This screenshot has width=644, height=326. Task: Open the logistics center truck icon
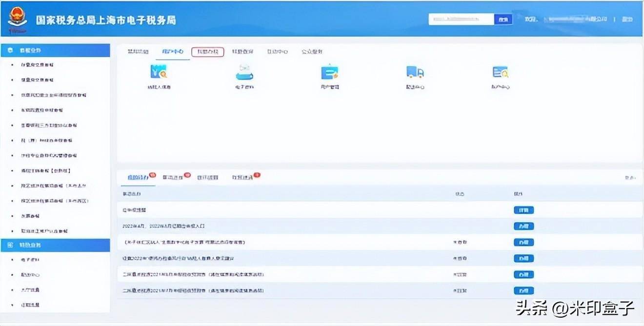tap(415, 72)
